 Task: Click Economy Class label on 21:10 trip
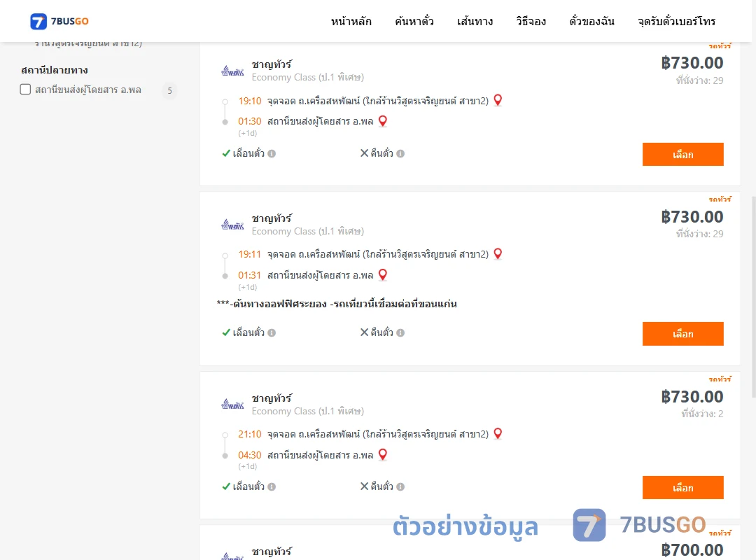pyautogui.click(x=307, y=411)
